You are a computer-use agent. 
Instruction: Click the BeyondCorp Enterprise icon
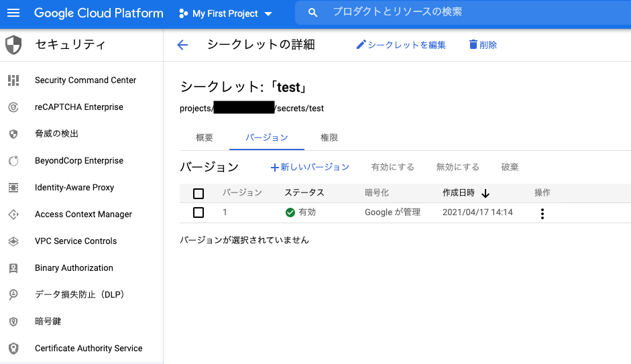[13, 161]
